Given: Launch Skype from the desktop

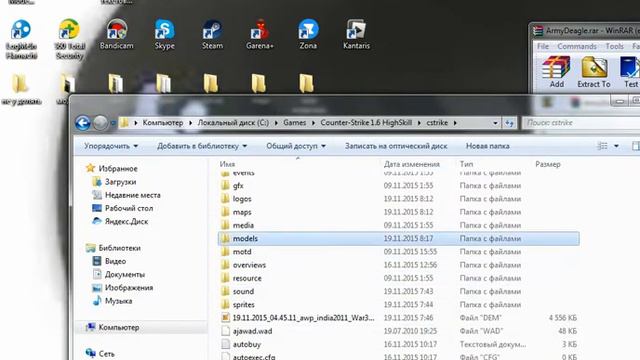Looking at the screenshot, I should (x=164, y=35).
